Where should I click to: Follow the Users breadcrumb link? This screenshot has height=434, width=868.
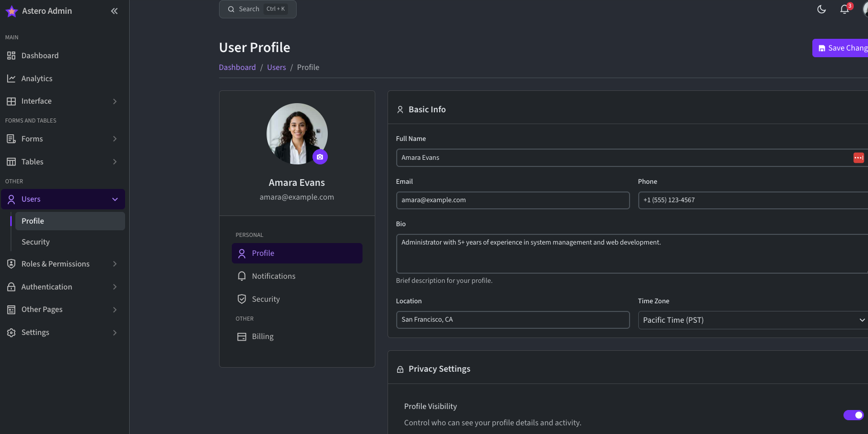point(276,67)
